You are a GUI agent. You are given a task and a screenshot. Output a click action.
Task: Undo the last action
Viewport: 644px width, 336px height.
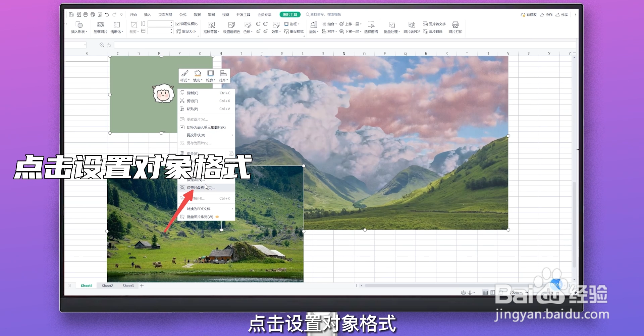[x=107, y=14]
